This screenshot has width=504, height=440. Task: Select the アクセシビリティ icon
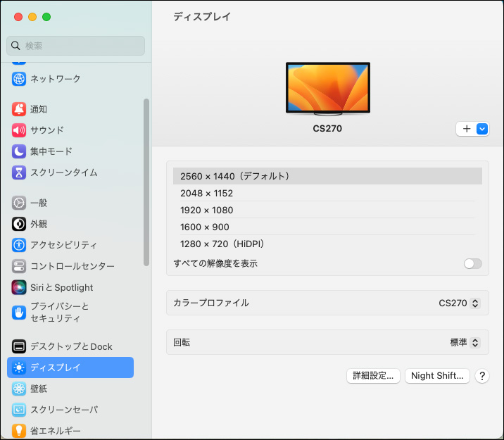(19, 245)
